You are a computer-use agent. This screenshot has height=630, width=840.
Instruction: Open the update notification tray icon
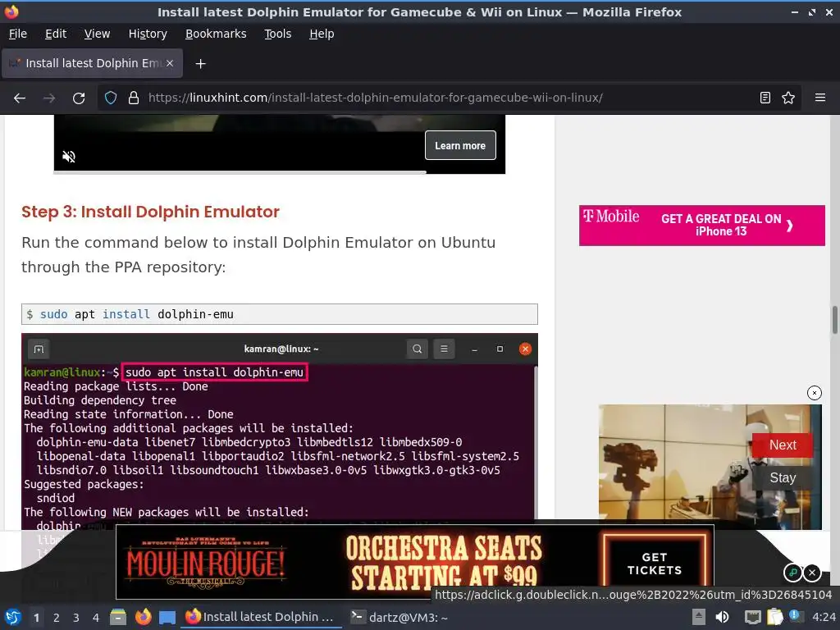795,616
